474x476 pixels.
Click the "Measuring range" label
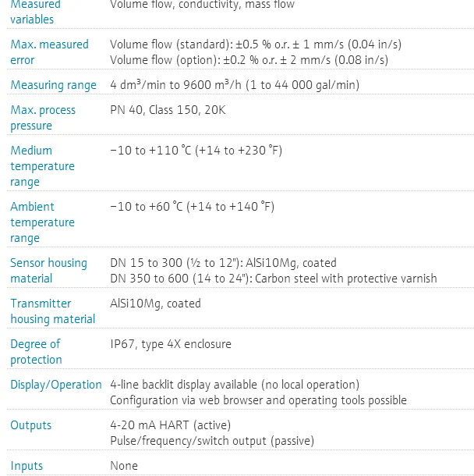[x=53, y=85]
